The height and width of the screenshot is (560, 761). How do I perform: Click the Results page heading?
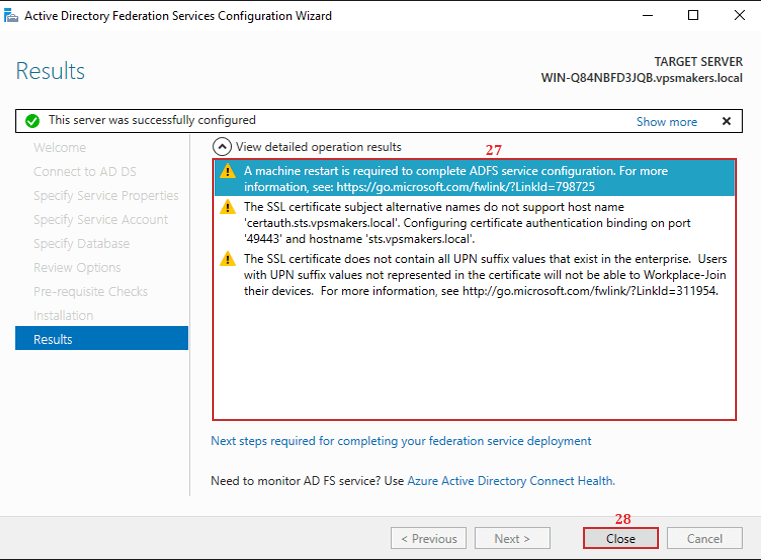50,71
